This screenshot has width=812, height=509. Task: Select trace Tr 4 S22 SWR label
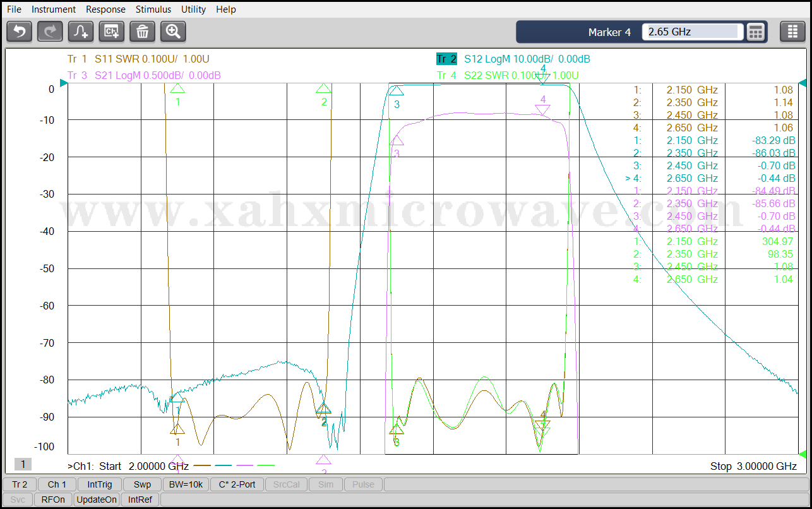[x=508, y=76]
